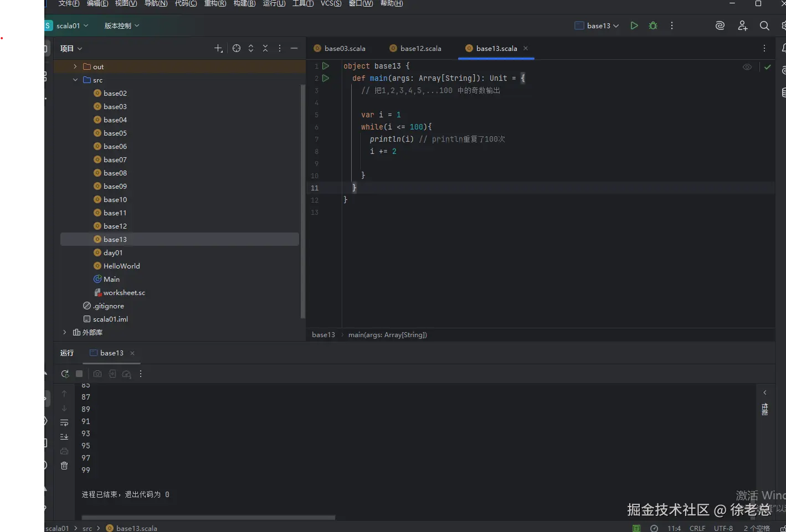Collapse the src folder node
The width and height of the screenshot is (786, 532).
click(75, 80)
